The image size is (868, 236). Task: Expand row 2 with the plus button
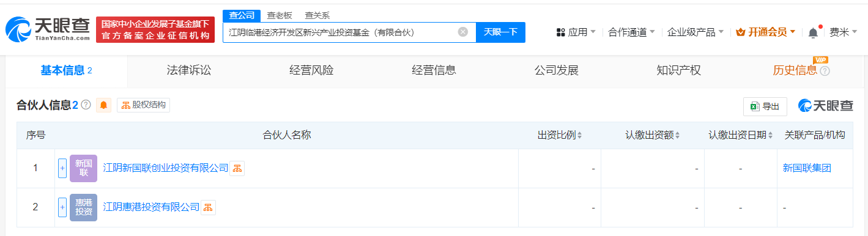coord(62,208)
